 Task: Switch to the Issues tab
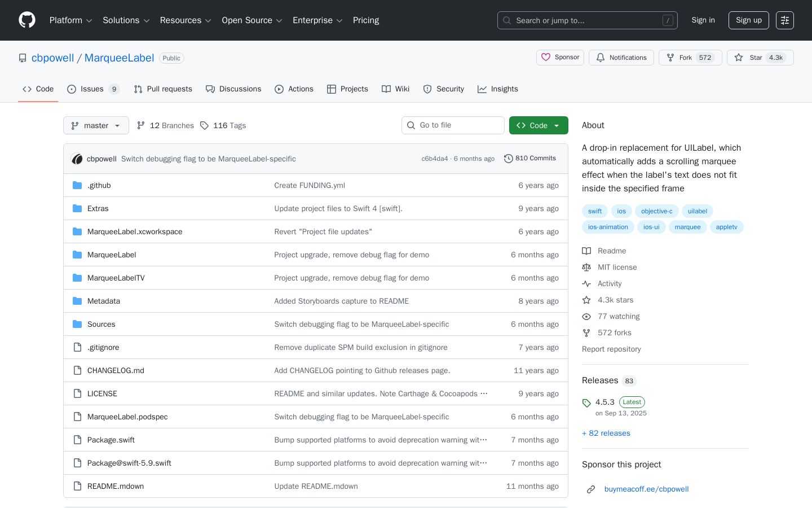pyautogui.click(x=93, y=89)
